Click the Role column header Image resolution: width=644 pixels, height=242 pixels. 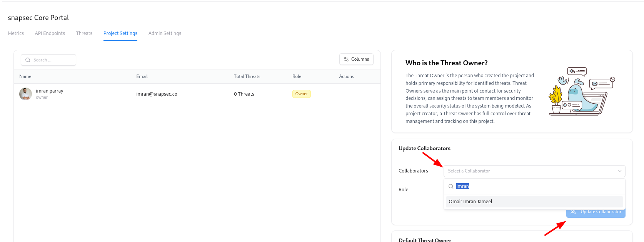(297, 76)
